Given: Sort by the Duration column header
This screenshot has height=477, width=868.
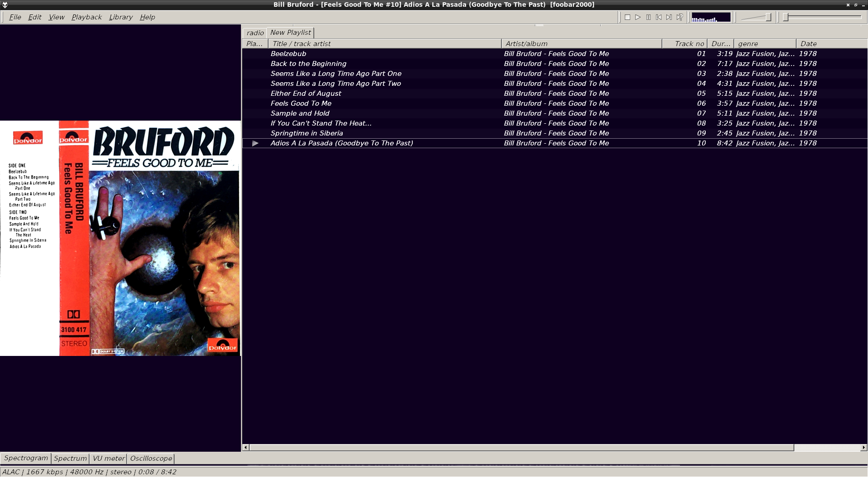Looking at the screenshot, I should [x=721, y=44].
